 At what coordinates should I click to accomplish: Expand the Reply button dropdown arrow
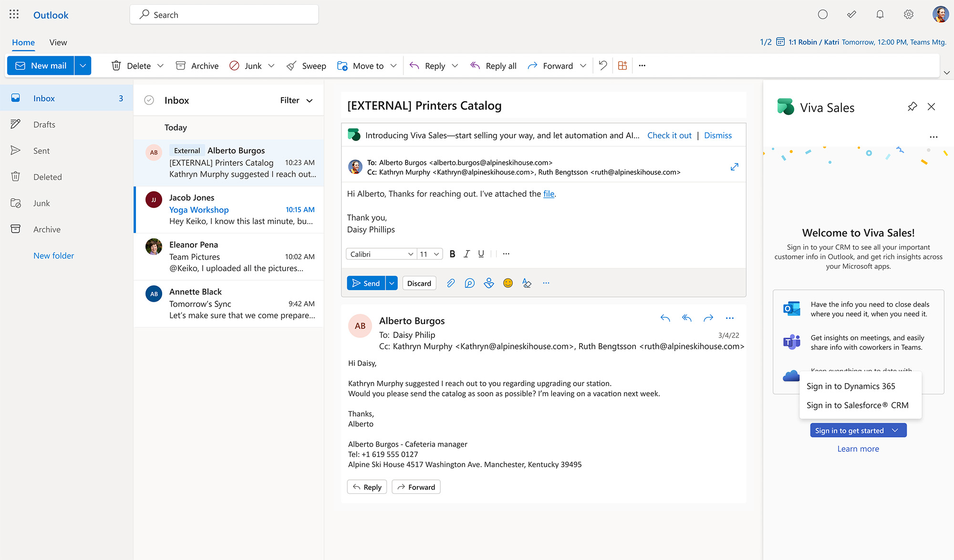[456, 65]
